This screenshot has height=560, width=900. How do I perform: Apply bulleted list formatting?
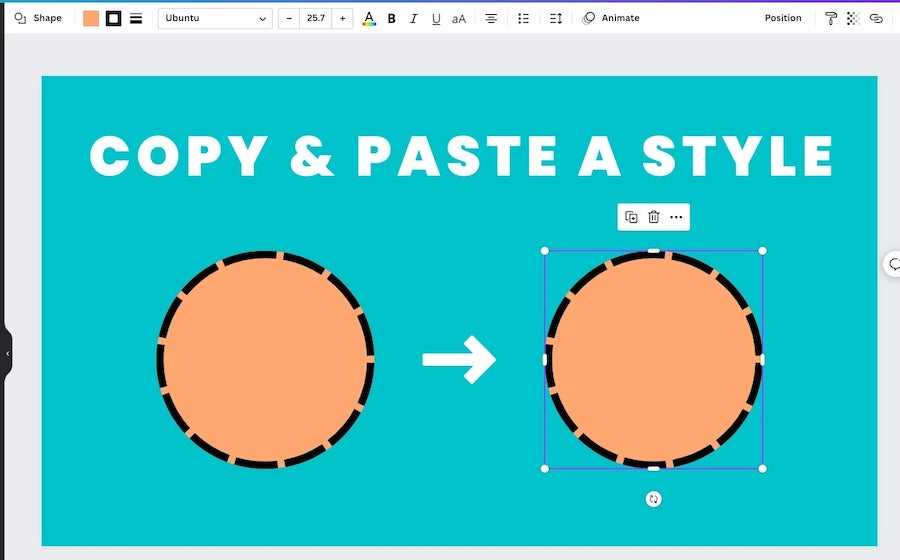click(x=523, y=18)
